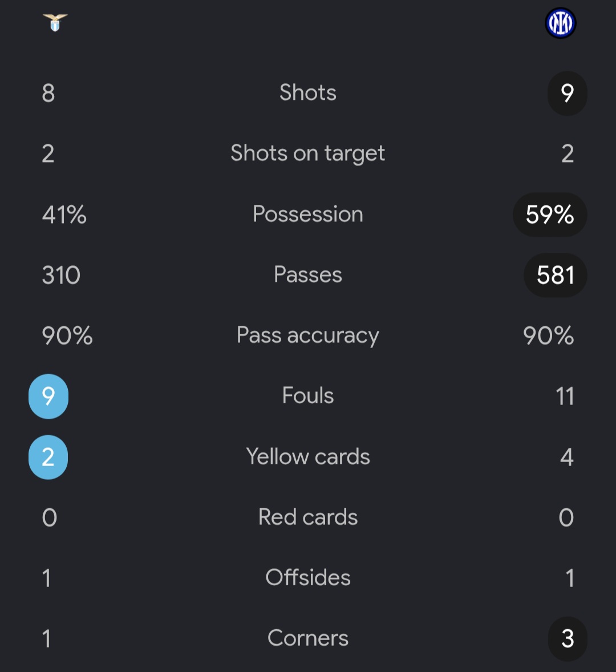The width and height of the screenshot is (616, 672).
Task: Click the Shots stat label
Action: click(308, 92)
